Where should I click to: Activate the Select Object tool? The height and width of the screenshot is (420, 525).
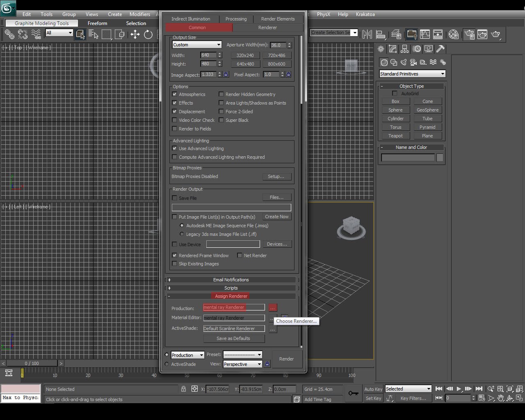click(x=80, y=34)
